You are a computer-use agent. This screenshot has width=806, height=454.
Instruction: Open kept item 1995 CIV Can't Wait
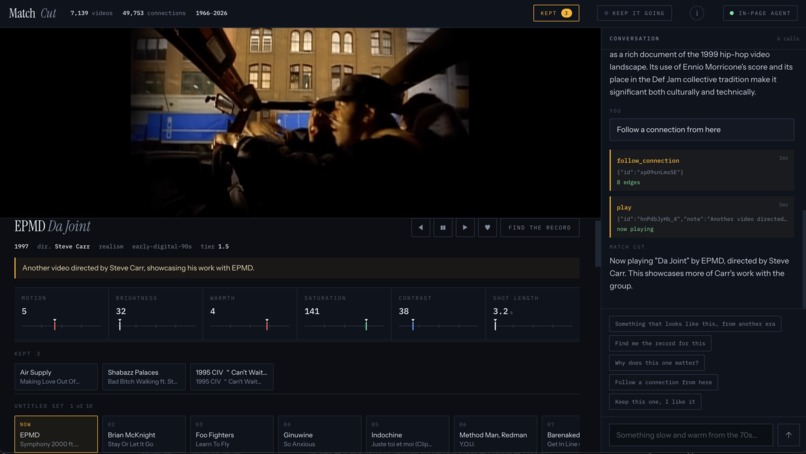click(x=232, y=376)
